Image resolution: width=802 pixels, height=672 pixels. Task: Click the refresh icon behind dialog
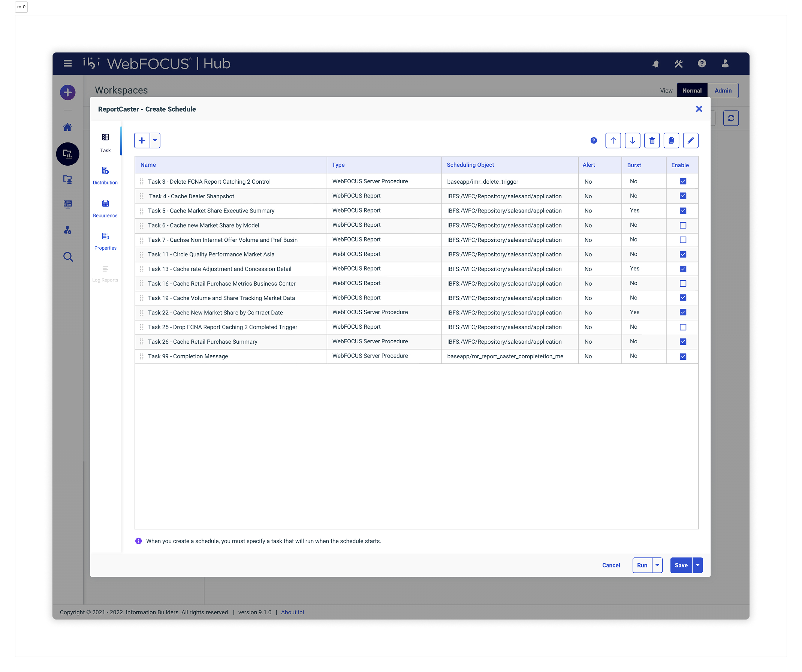[731, 118]
